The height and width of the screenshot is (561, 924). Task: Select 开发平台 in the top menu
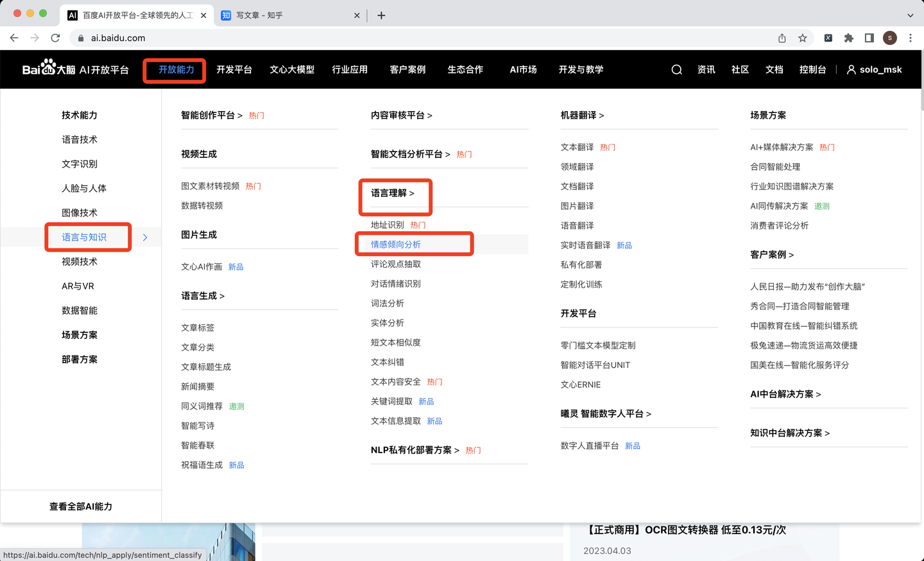click(234, 69)
